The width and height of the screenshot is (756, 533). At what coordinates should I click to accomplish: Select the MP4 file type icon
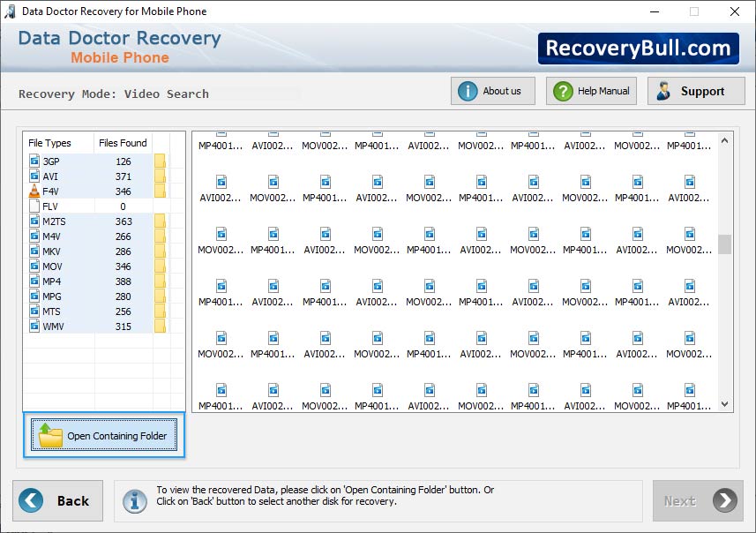(x=34, y=281)
